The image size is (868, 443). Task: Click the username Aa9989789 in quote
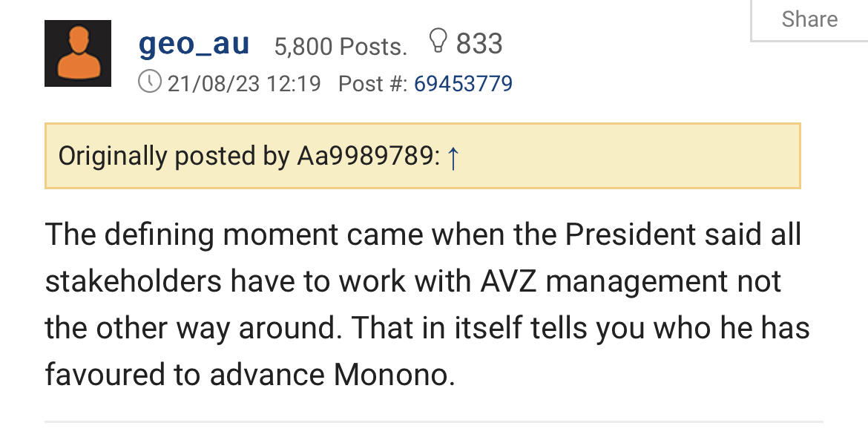point(364,157)
